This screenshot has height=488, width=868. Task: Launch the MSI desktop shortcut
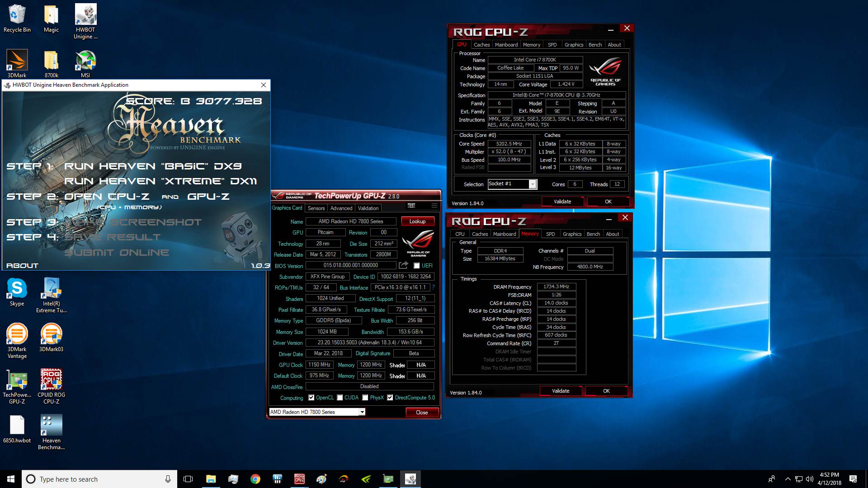click(85, 64)
